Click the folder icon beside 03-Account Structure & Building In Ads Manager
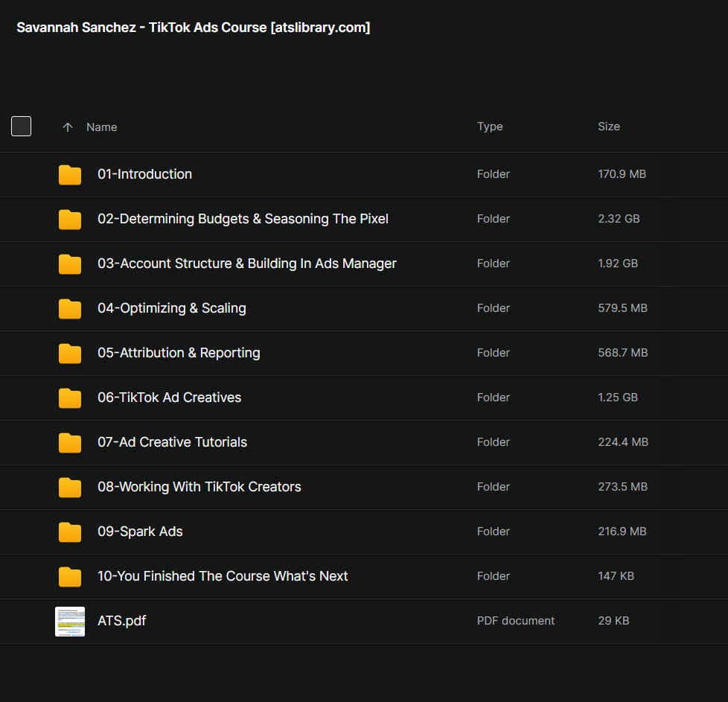The height and width of the screenshot is (702, 728). 70,264
